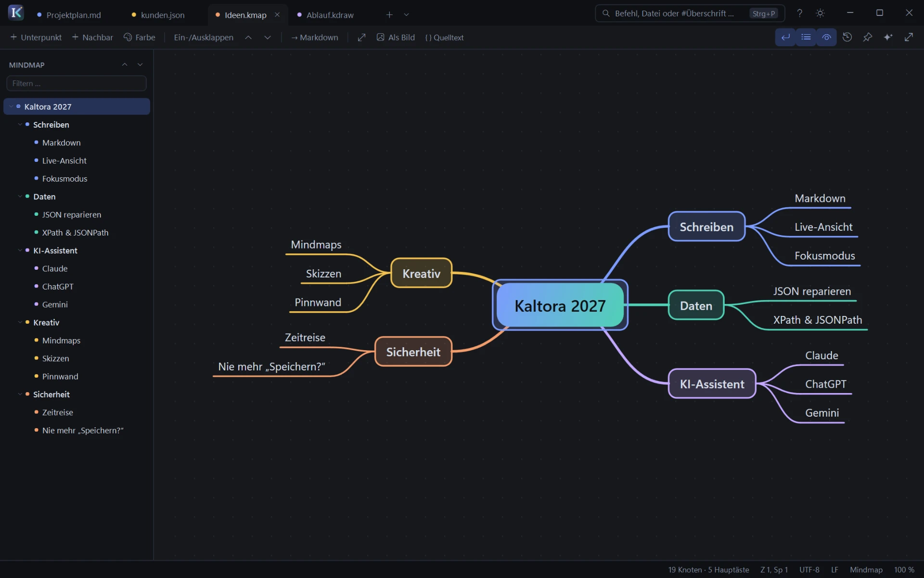Click the Filtern input field
The height and width of the screenshot is (578, 924).
pyautogui.click(x=77, y=83)
